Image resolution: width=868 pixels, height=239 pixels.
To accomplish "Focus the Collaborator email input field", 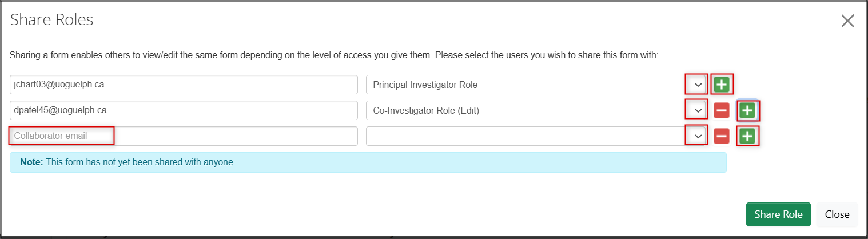I will (184, 136).
